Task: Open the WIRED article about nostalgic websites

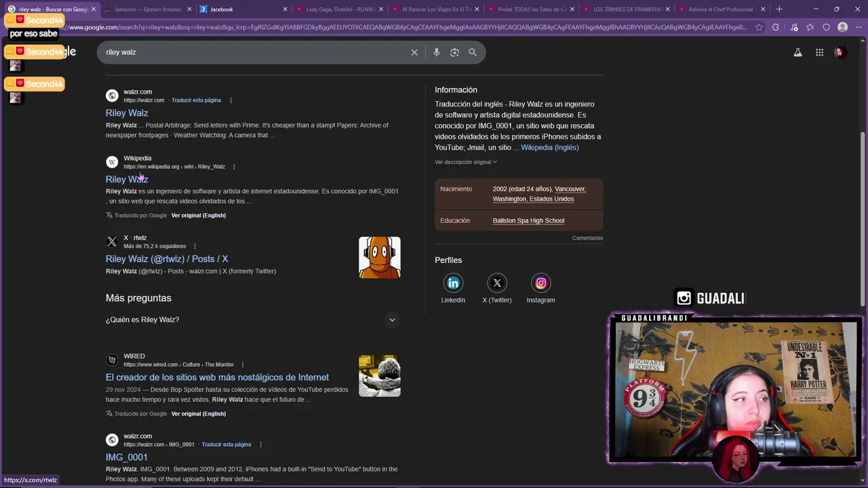Action: pos(217,378)
